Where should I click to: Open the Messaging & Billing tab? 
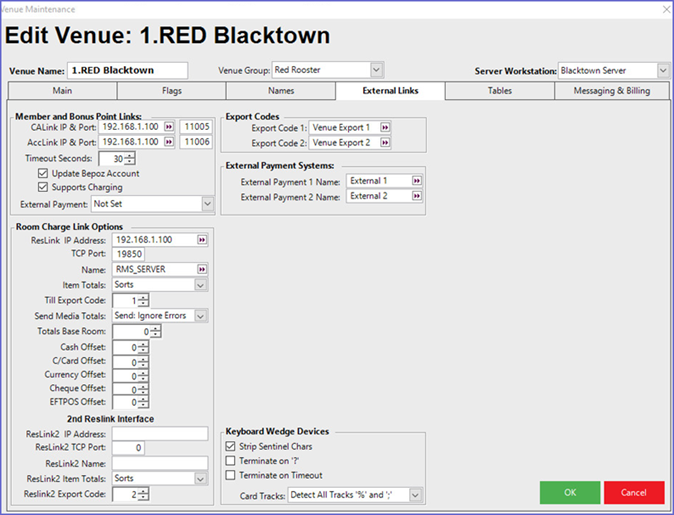(x=612, y=91)
